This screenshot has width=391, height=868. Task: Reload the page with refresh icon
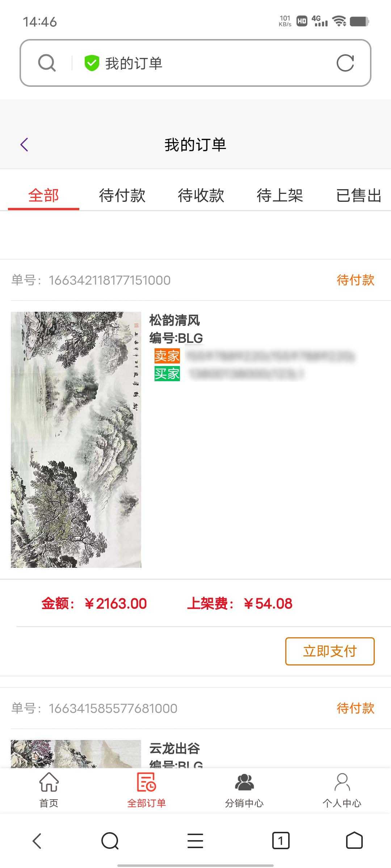coord(345,63)
